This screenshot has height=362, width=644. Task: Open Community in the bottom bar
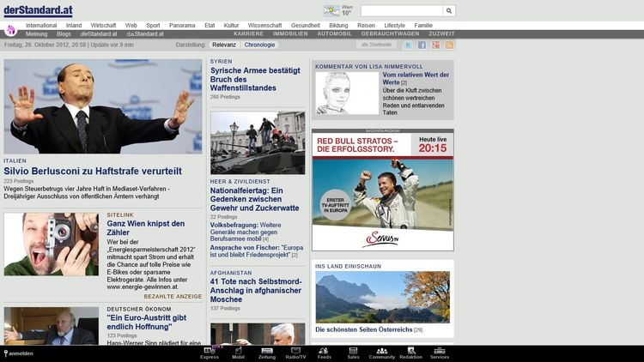pos(381,352)
